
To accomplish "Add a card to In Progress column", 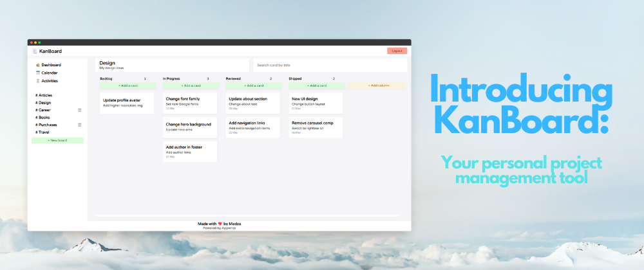I will tap(191, 85).
